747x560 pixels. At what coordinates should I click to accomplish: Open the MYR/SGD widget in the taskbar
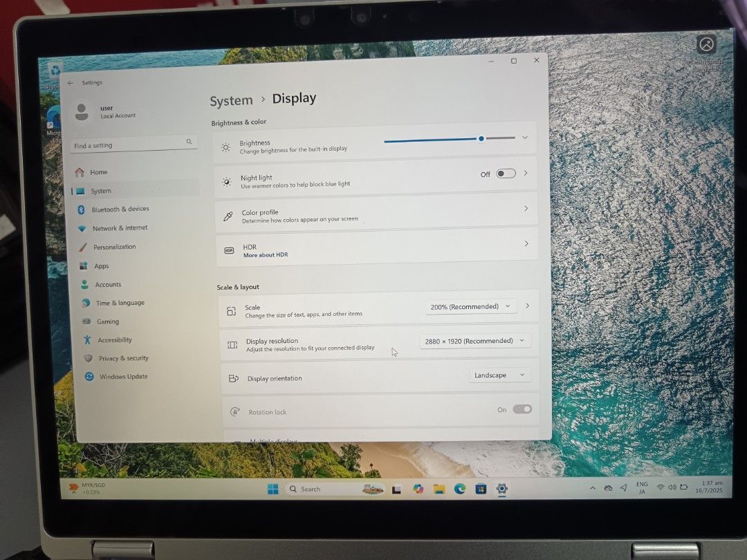click(x=87, y=489)
